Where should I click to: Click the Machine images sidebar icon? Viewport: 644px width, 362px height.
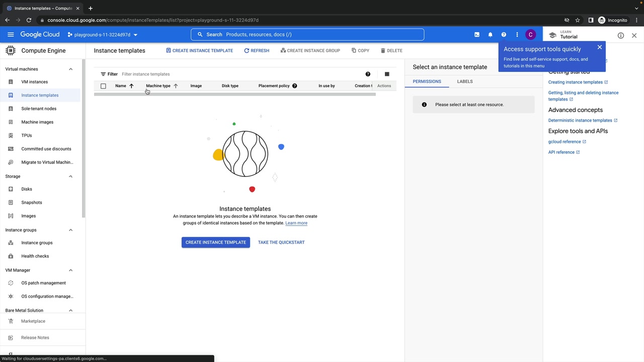tap(11, 122)
